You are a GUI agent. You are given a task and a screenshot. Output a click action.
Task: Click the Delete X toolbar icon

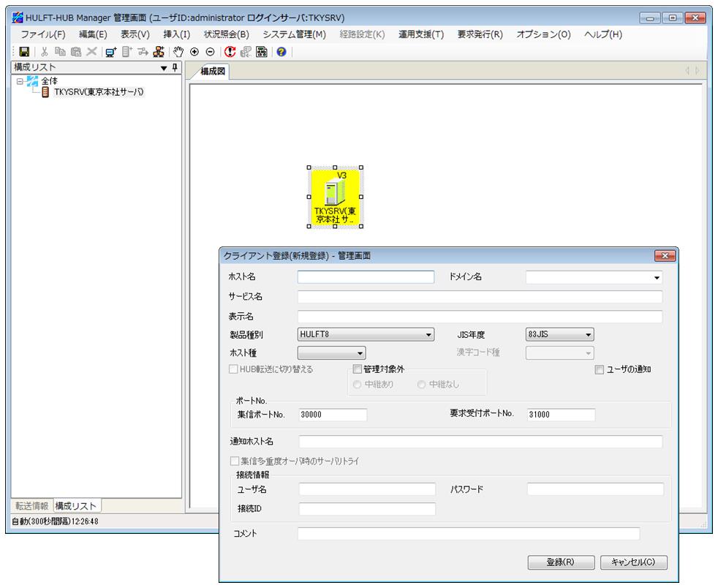(91, 52)
